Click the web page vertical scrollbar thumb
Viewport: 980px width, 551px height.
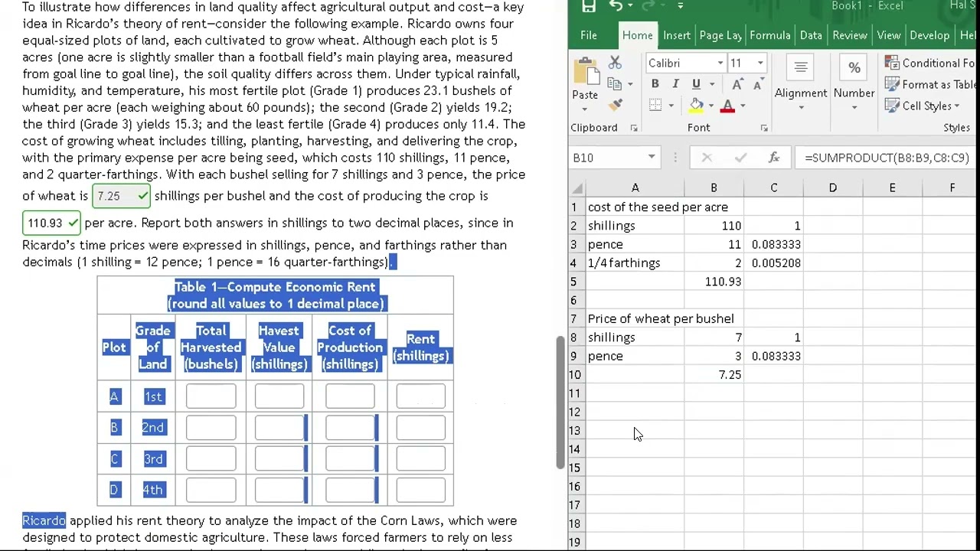tap(560, 403)
